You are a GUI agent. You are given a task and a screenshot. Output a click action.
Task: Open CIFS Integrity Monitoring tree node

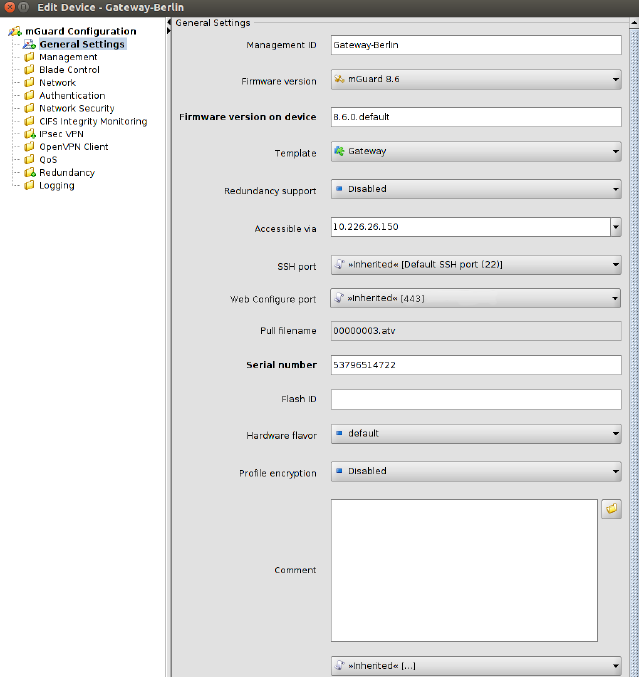92,121
